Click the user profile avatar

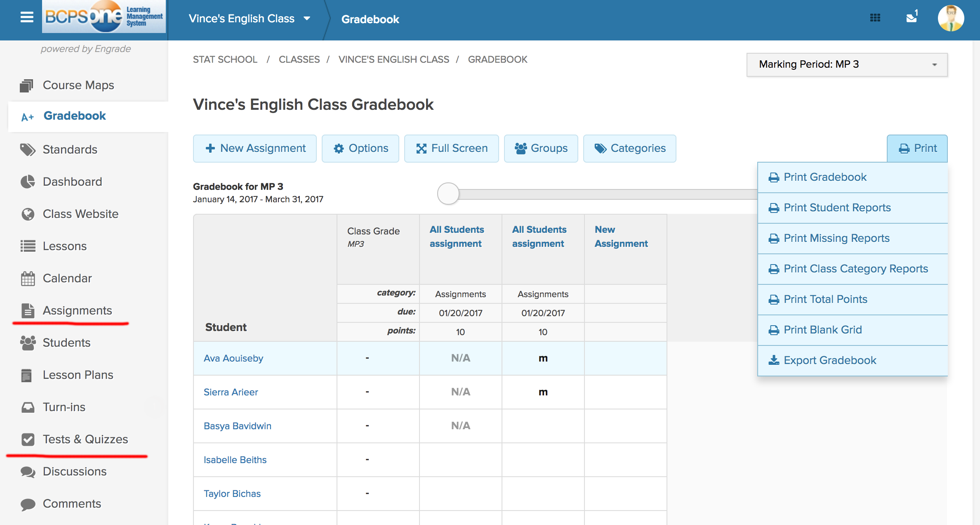[950, 19]
